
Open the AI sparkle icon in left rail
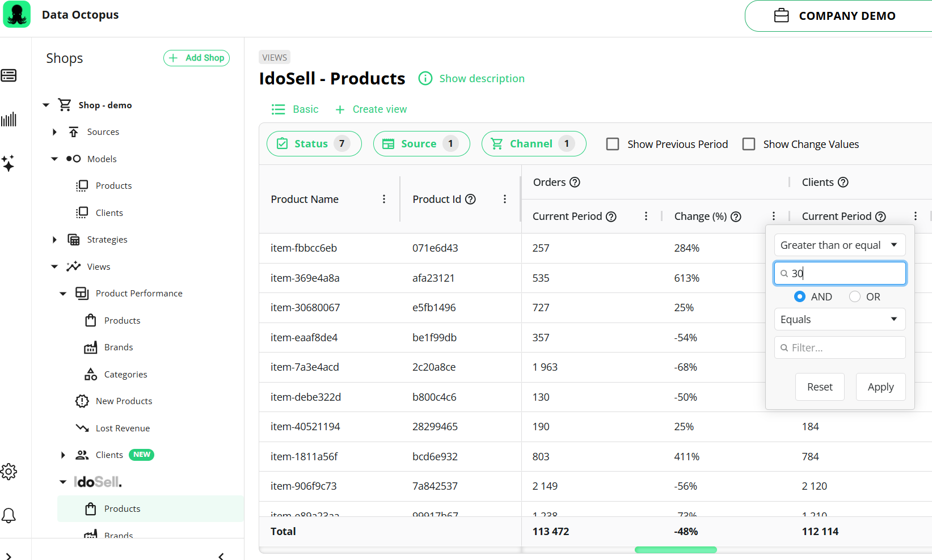coord(9,163)
